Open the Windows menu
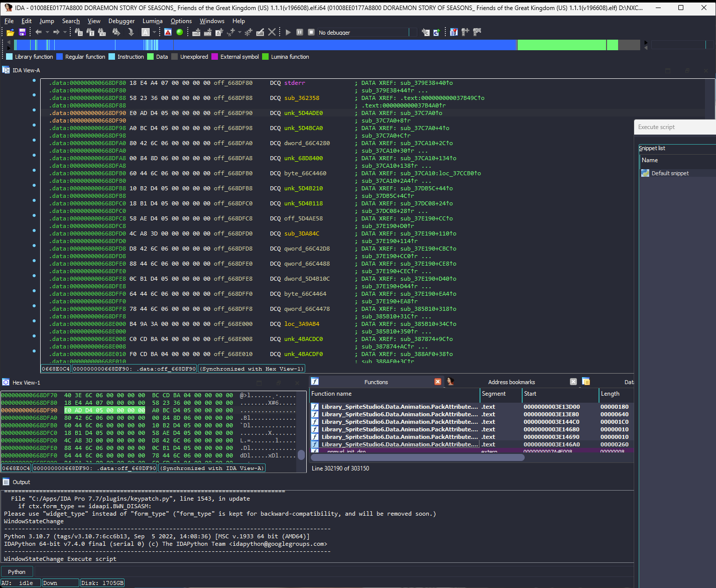The height and width of the screenshot is (588, 716). [212, 21]
